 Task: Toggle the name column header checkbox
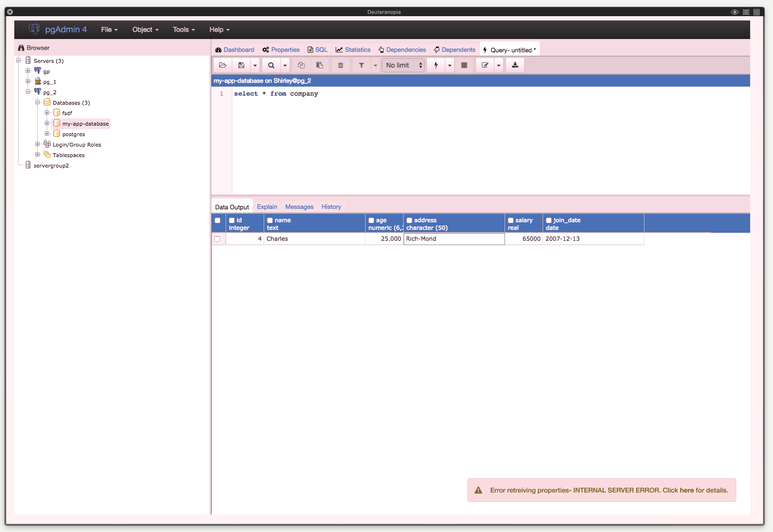click(270, 220)
